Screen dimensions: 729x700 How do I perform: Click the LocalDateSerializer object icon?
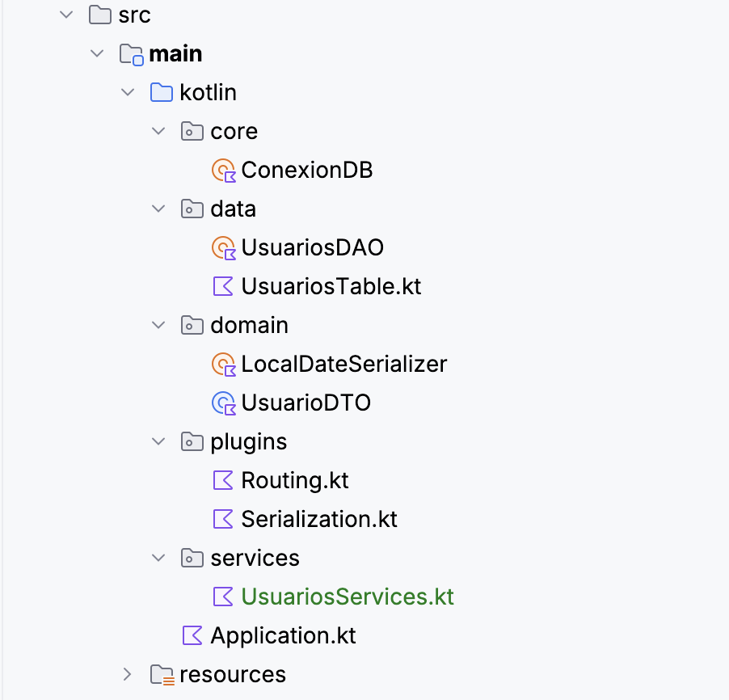(x=224, y=365)
